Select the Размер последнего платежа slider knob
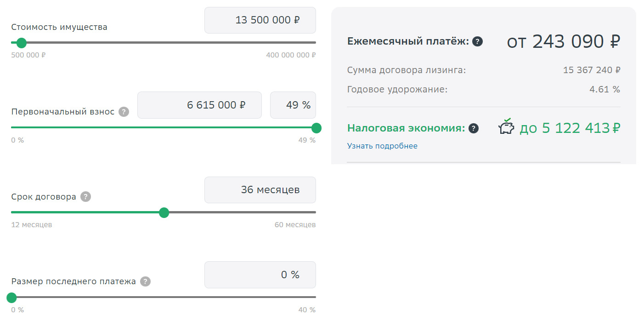This screenshot has width=644, height=321. (12, 298)
